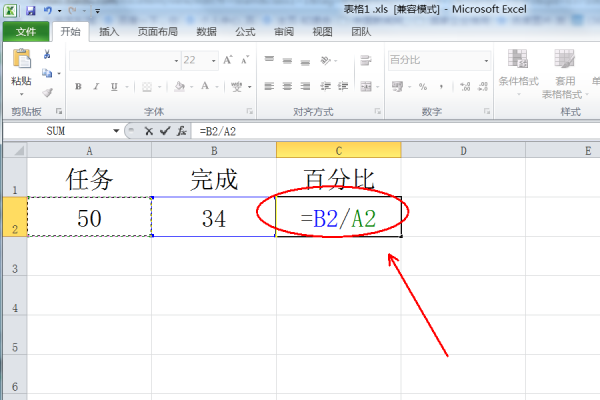Open the paste options arrow under 粘贴
Image resolution: width=600 pixels, height=400 pixels.
pyautogui.click(x=21, y=94)
